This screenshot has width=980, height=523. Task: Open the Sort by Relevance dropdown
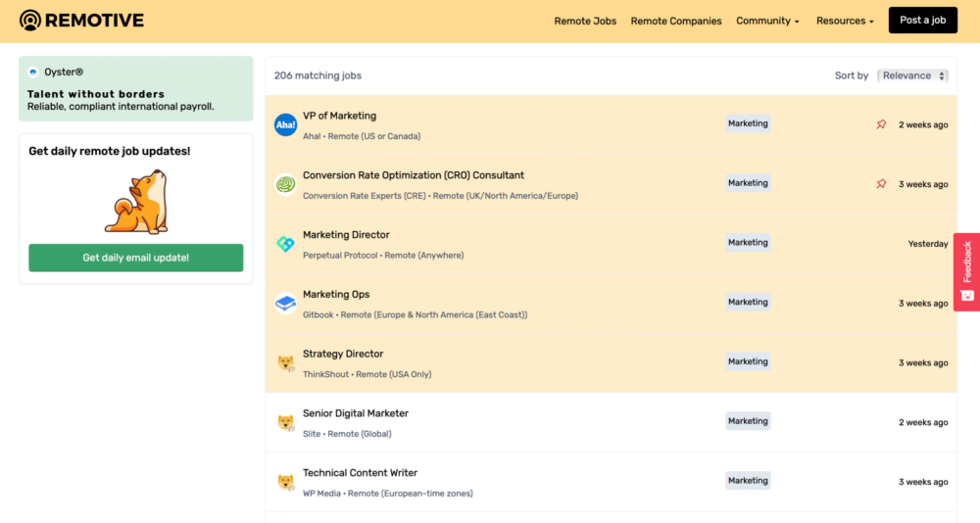[x=912, y=75]
